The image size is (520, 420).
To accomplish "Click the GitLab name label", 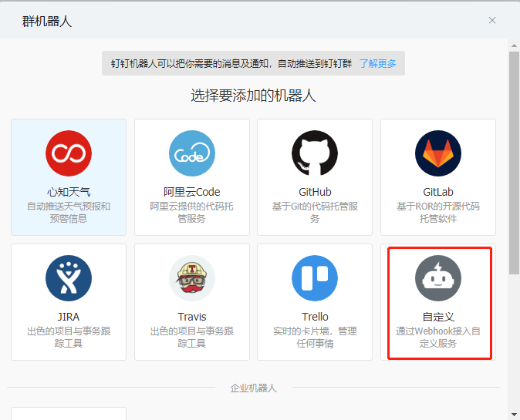I will pos(438,192).
